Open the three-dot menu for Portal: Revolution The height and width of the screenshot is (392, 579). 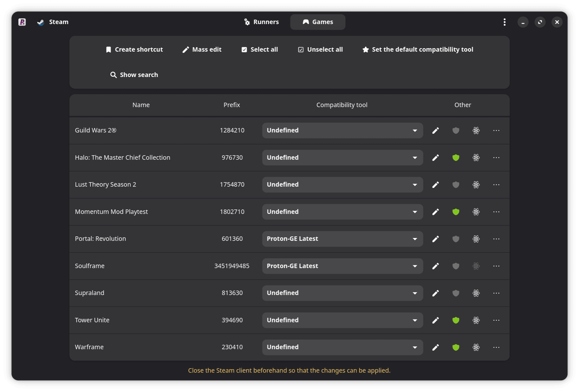[x=496, y=239]
